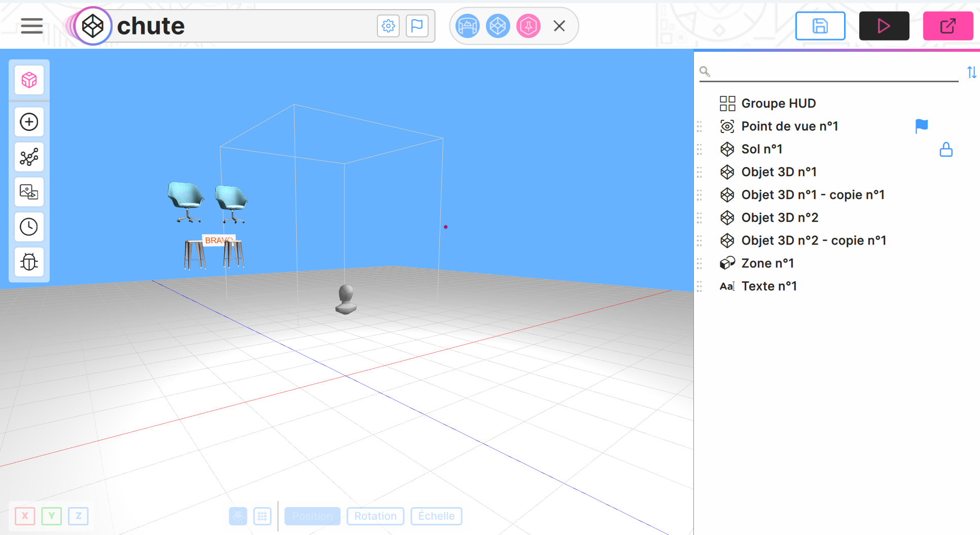This screenshot has width=980, height=535.
Task: Click the object search field
Action: click(832, 72)
